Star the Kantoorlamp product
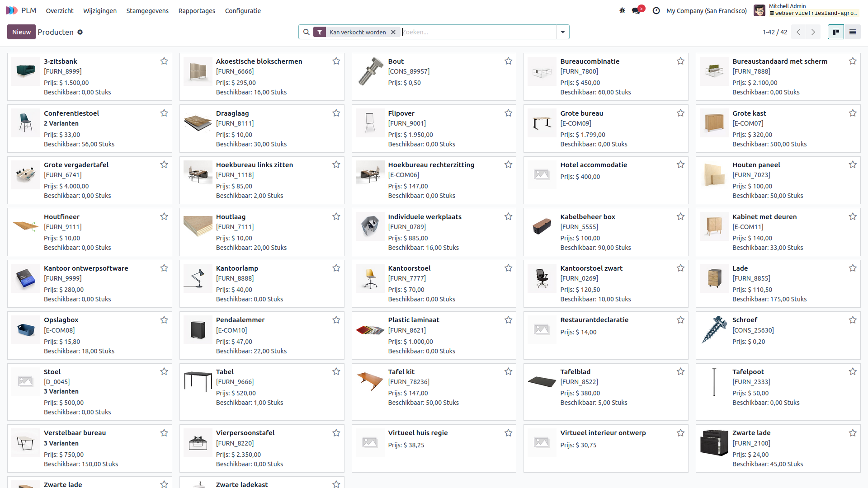The height and width of the screenshot is (488, 868). [x=336, y=268]
